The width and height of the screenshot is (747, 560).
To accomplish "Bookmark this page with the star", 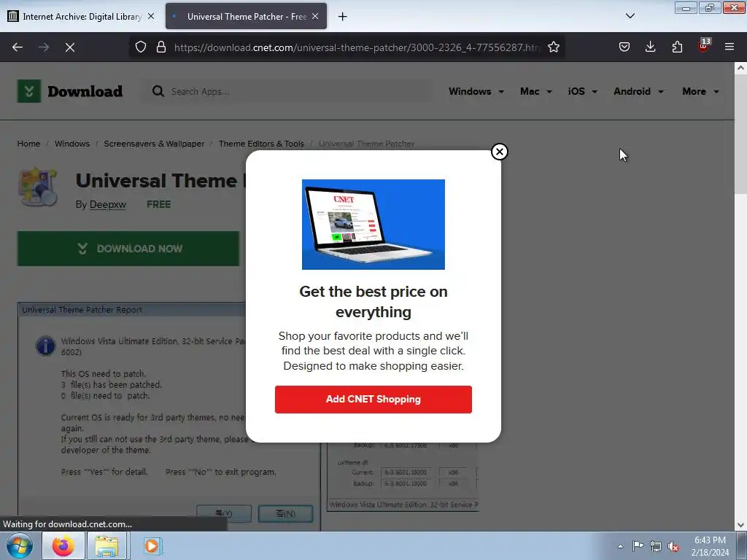I will (x=553, y=47).
